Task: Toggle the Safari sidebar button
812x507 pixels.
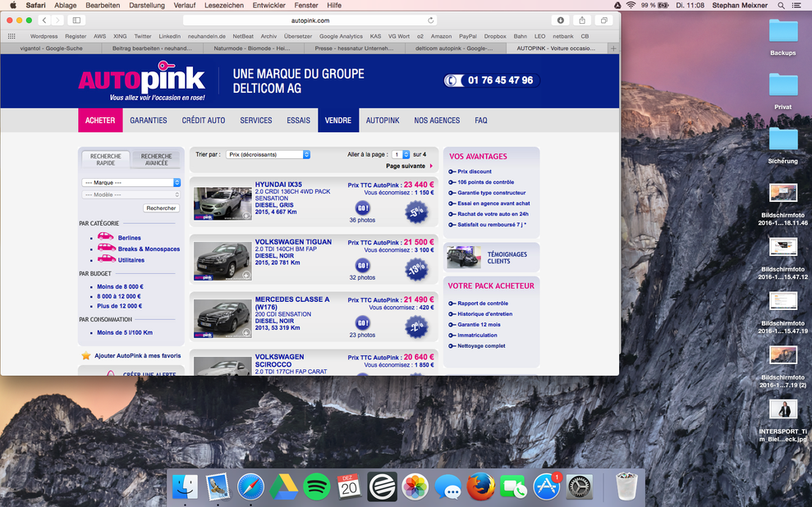Action: tap(76, 21)
